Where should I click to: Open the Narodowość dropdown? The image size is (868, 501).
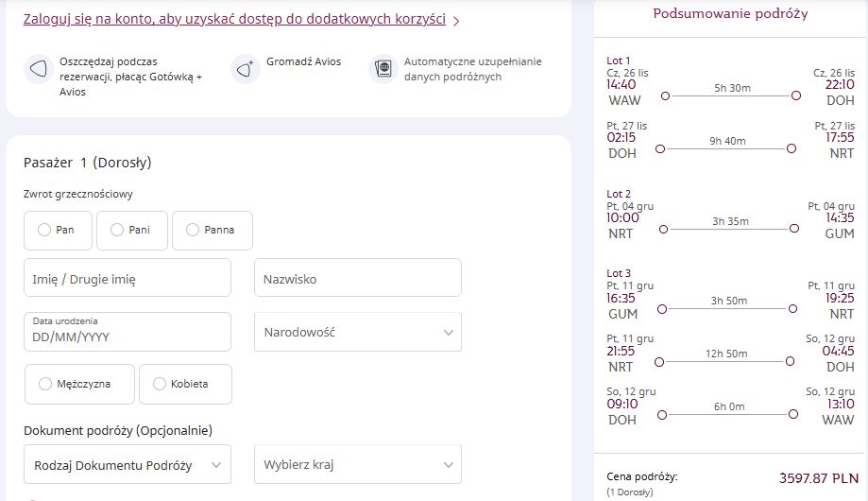click(358, 332)
